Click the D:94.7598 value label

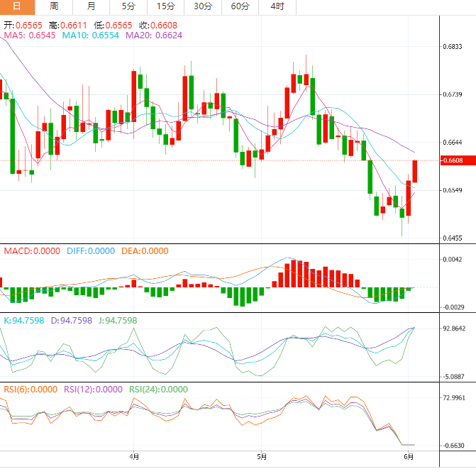pos(72,321)
